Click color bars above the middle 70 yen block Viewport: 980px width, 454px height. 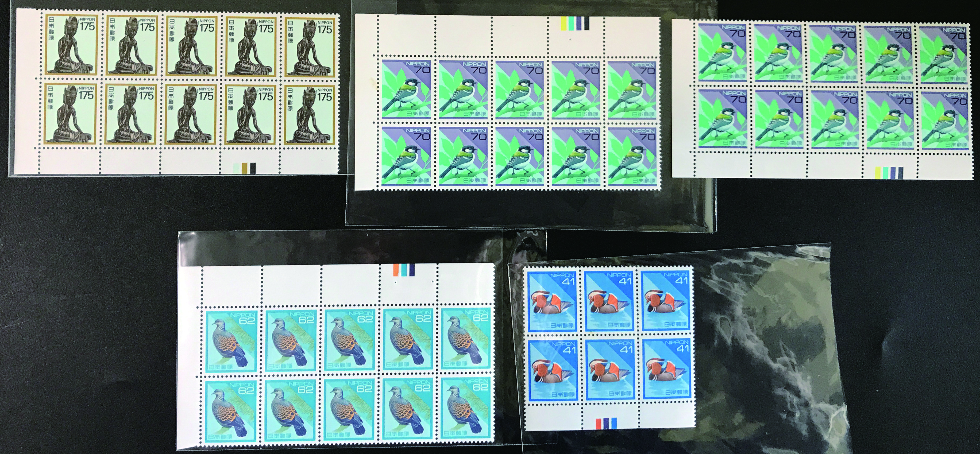575,24
